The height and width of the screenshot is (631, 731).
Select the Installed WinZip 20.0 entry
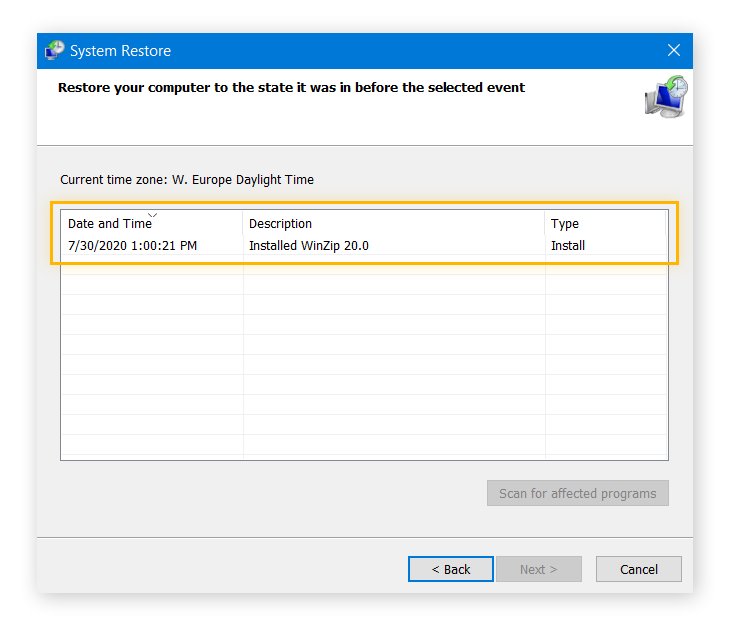309,246
